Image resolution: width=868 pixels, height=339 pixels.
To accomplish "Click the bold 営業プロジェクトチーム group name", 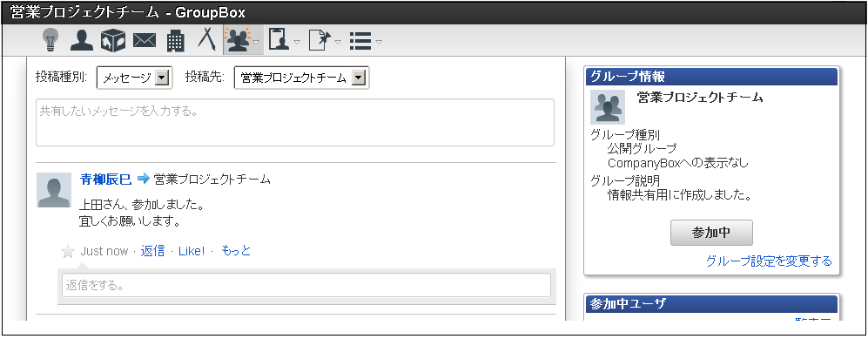I will coord(700,98).
